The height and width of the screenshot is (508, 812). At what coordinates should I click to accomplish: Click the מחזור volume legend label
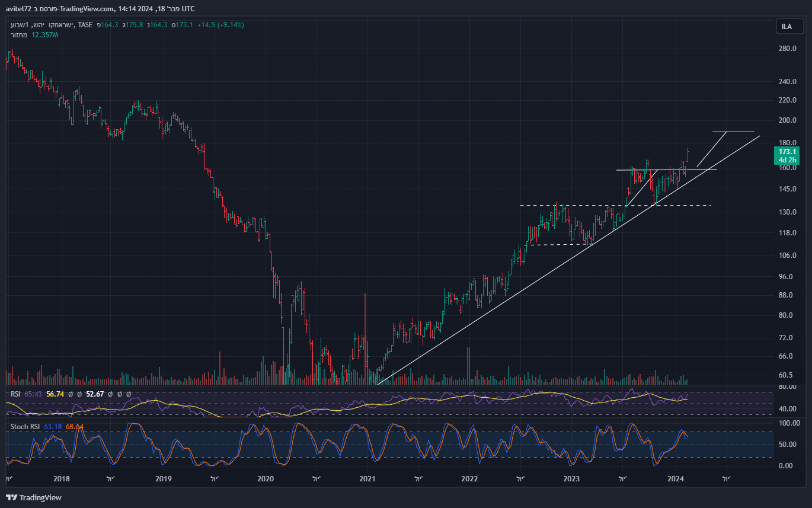point(19,35)
